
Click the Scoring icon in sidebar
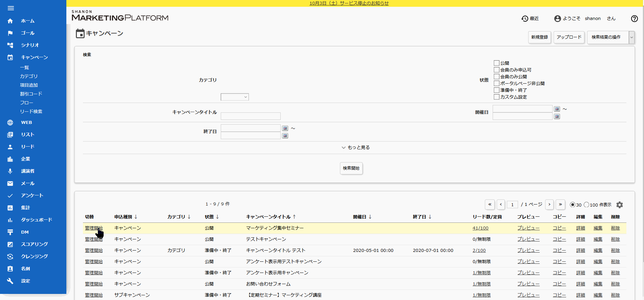[10, 244]
